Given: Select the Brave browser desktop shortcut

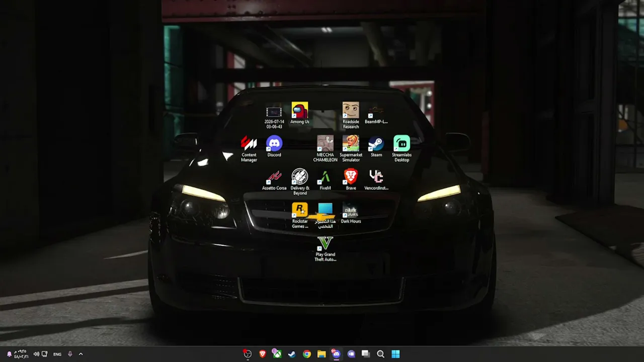Looking at the screenshot, I should tap(351, 179).
